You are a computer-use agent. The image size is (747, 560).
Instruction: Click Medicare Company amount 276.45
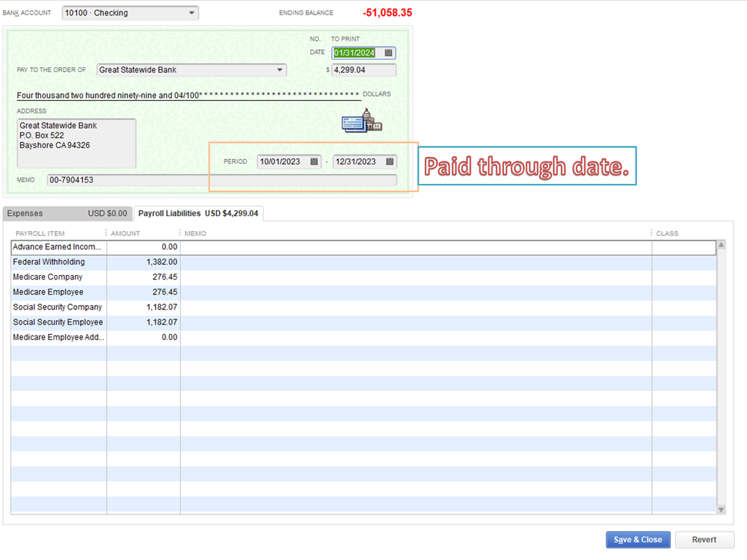144,277
